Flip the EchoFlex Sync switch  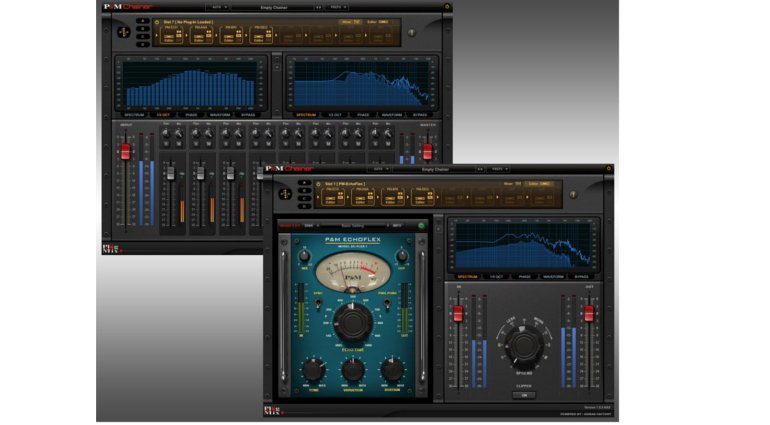[x=318, y=304]
